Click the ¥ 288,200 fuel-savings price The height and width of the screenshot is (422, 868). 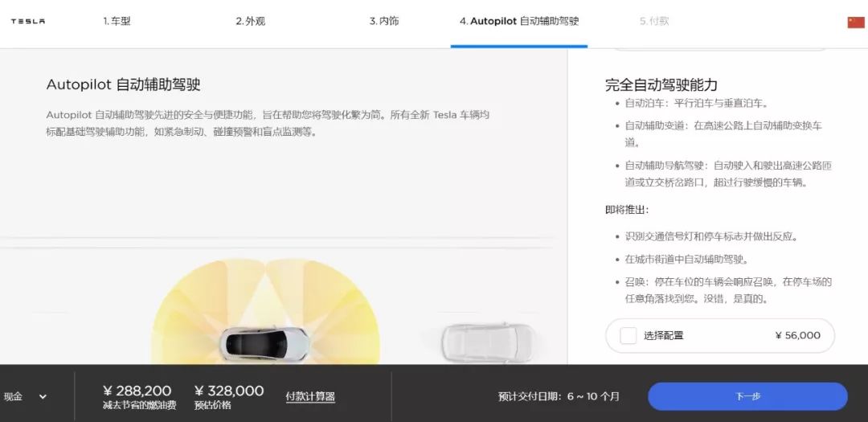point(137,391)
